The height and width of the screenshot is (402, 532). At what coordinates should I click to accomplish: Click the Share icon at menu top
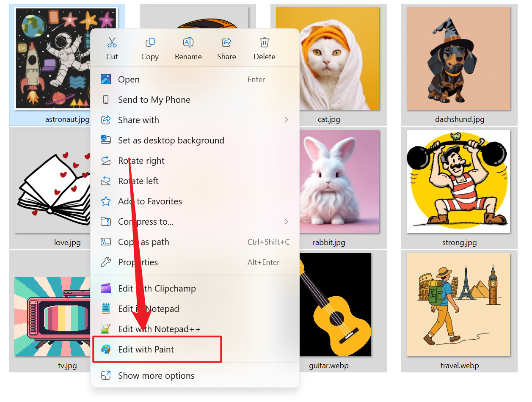[226, 42]
